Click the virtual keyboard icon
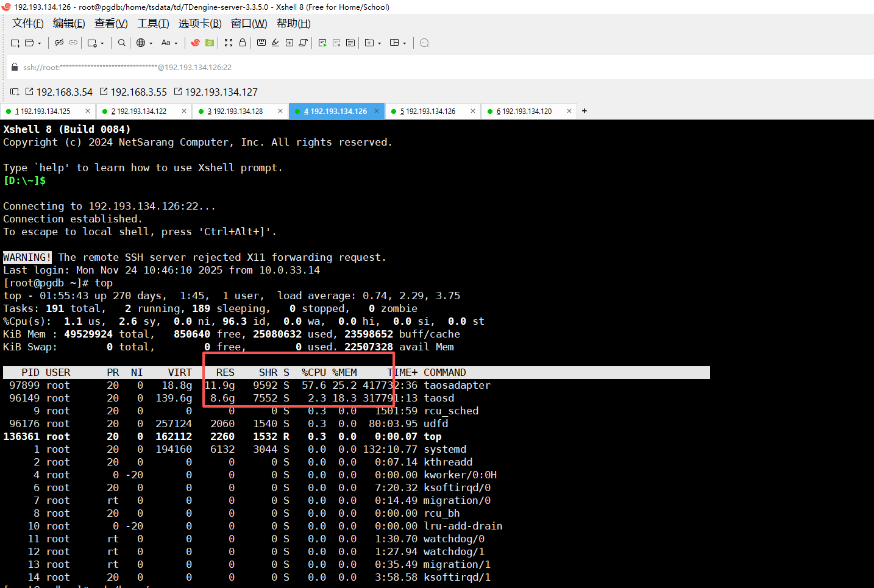The height and width of the screenshot is (588, 874). click(261, 43)
